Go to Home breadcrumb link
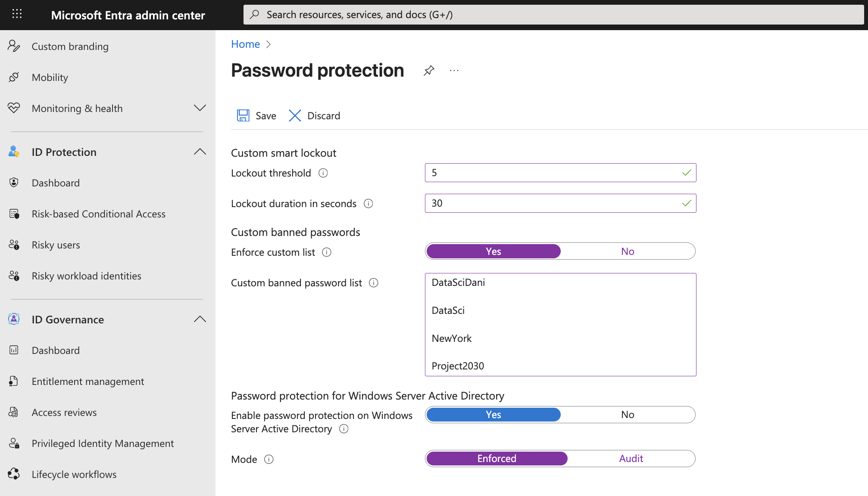Viewport: 868px width, 496px height. 245,44
